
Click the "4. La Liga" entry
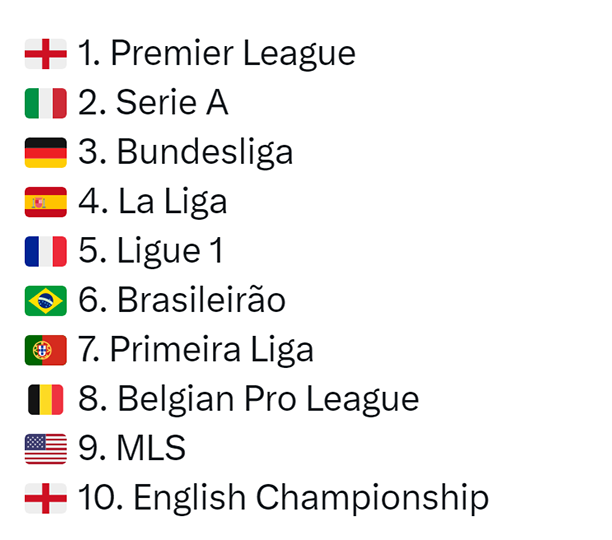point(152,202)
